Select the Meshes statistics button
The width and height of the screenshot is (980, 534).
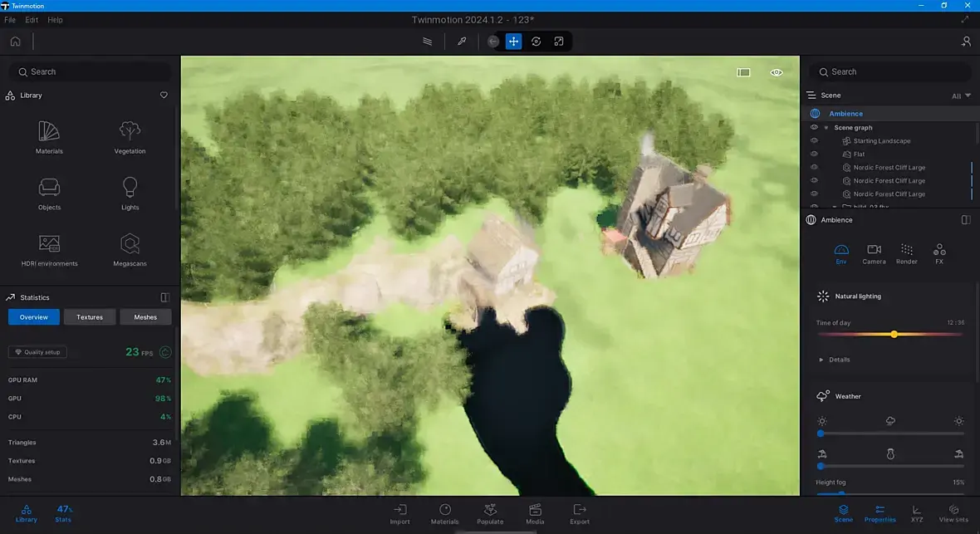(145, 317)
